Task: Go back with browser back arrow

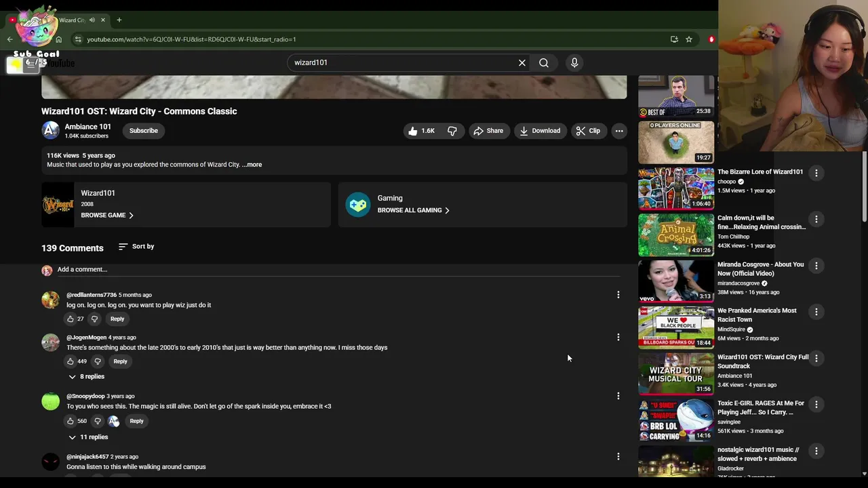Action: click(10, 39)
